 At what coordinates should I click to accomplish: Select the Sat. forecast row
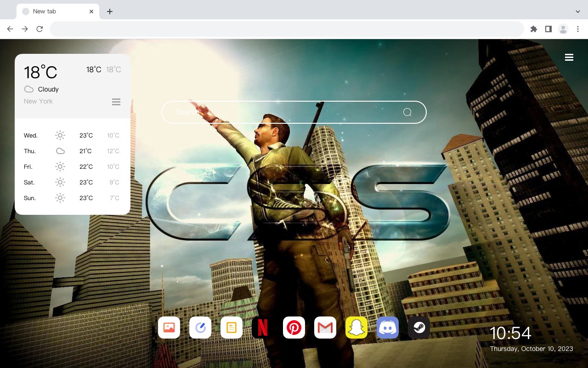click(x=72, y=182)
